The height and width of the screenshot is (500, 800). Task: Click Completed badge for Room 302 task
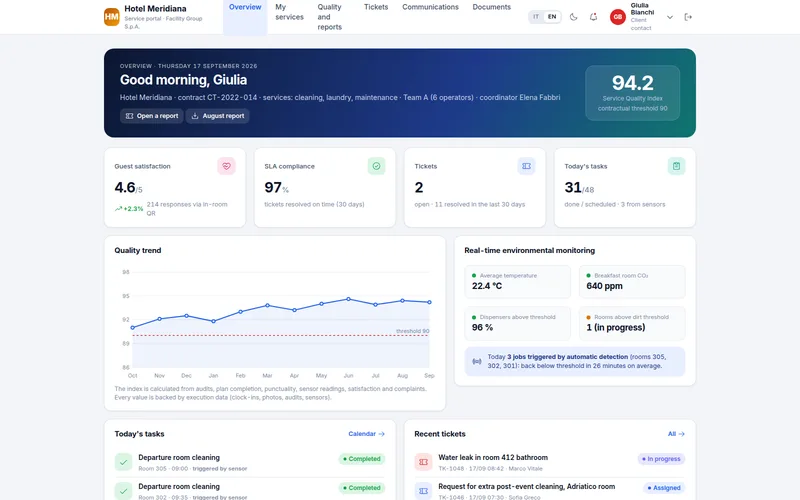point(362,488)
